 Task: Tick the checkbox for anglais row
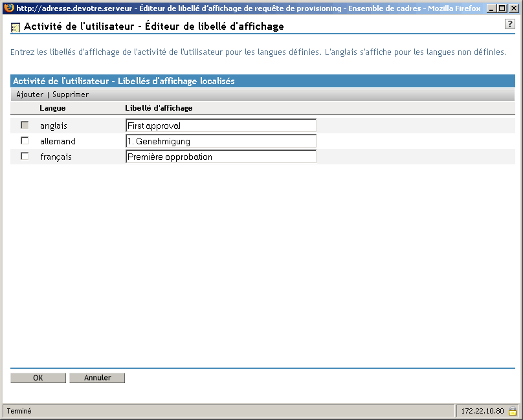click(25, 125)
